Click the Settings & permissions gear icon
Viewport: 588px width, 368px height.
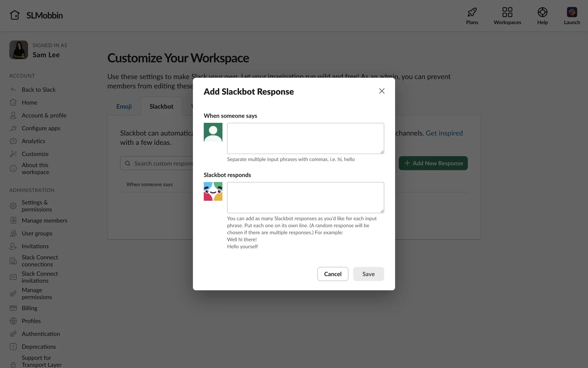click(13, 206)
